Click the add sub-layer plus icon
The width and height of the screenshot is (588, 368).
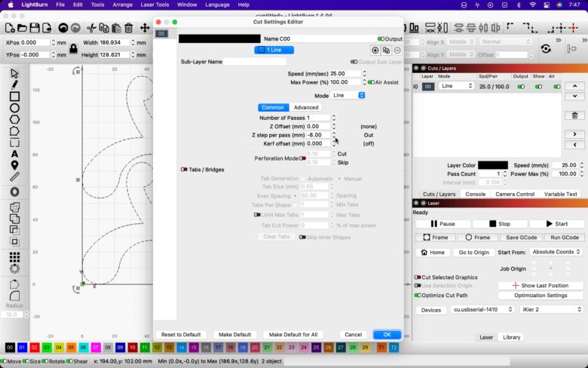(x=375, y=50)
